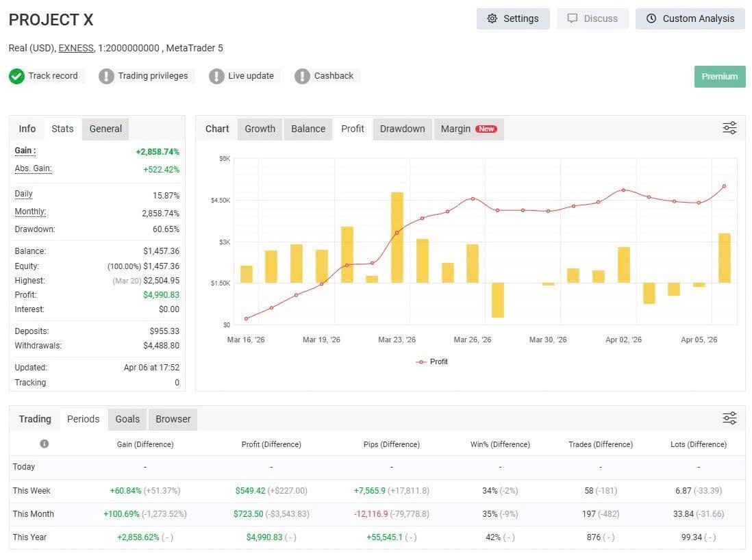This screenshot has width=752, height=560.
Task: Click the green Track record checkmark icon
Action: point(16,76)
